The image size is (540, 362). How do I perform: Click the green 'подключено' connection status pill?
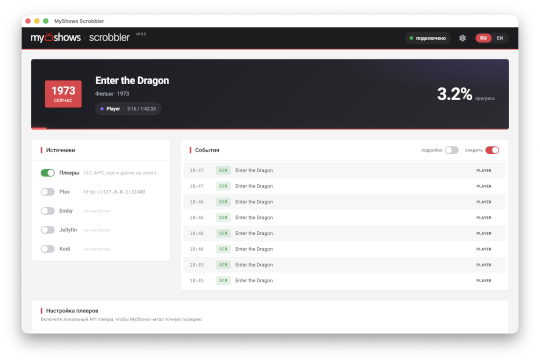pos(427,38)
